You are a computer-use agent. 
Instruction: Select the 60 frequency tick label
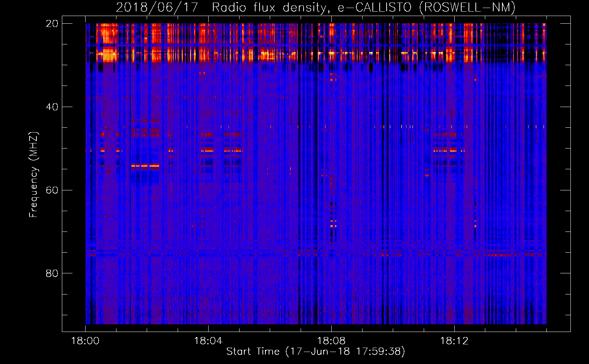[x=52, y=190]
